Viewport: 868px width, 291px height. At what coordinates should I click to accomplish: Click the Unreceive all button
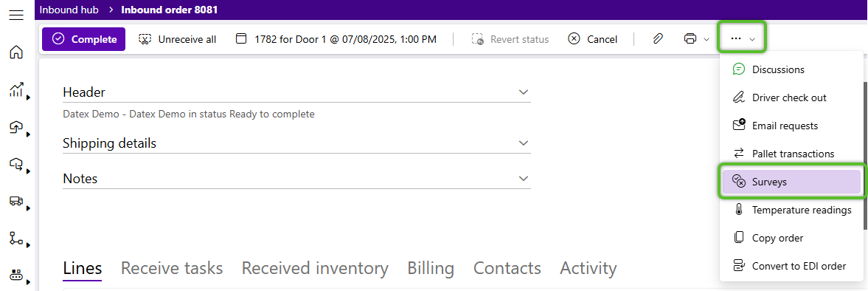click(177, 39)
